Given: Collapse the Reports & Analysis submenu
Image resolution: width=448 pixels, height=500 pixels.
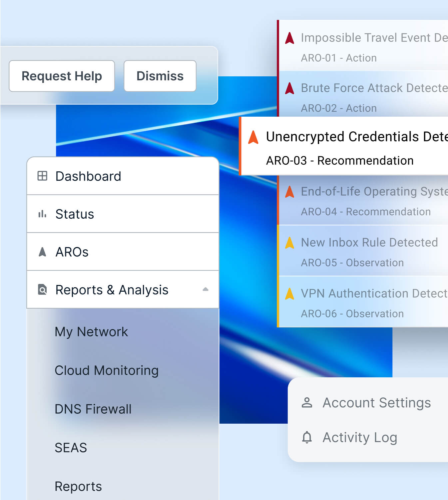Looking at the screenshot, I should [206, 289].
